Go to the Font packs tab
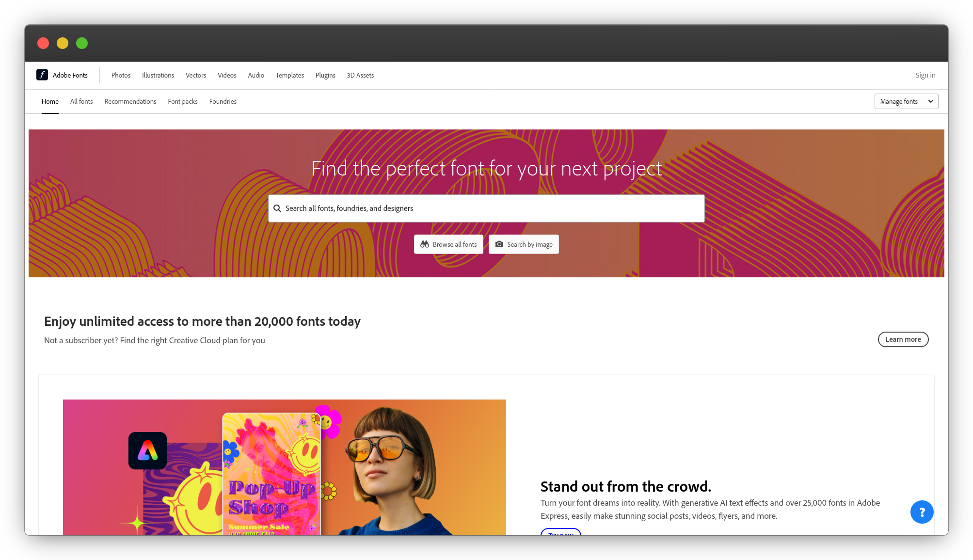 tap(183, 101)
